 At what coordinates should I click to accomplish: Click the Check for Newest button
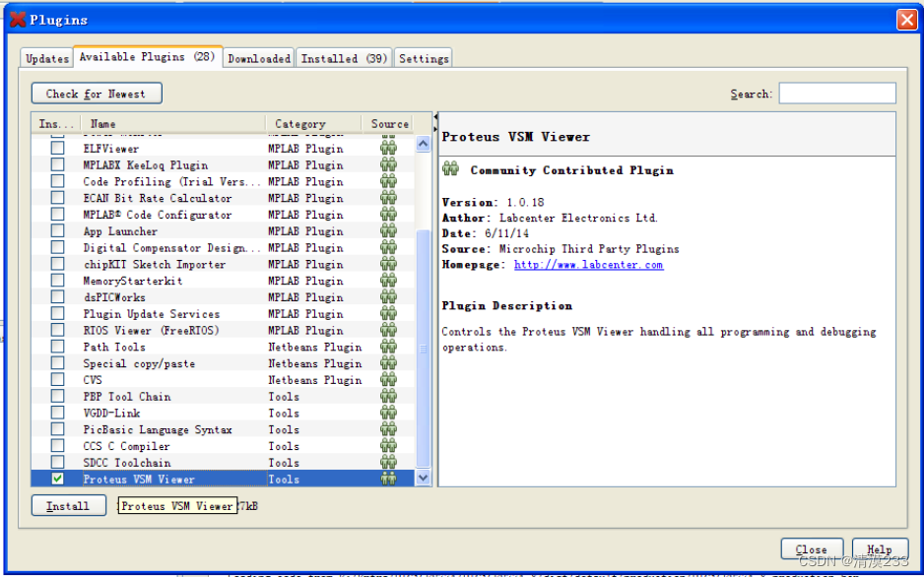pos(97,94)
